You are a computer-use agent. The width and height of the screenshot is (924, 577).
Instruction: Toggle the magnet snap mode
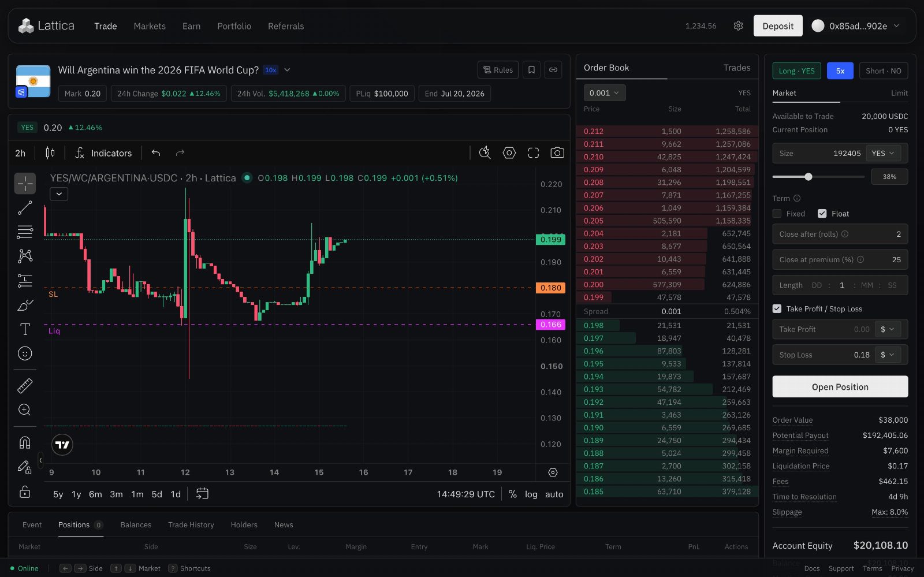coord(25,442)
